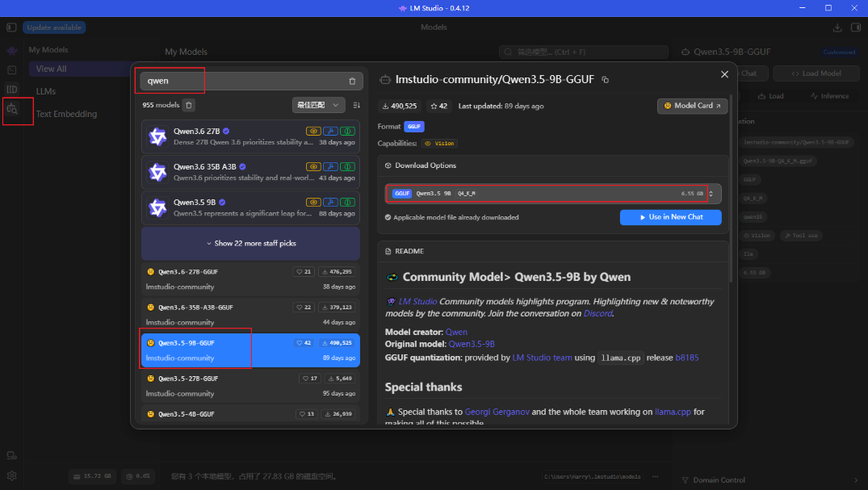Open the LM Studio link in README

417,302
